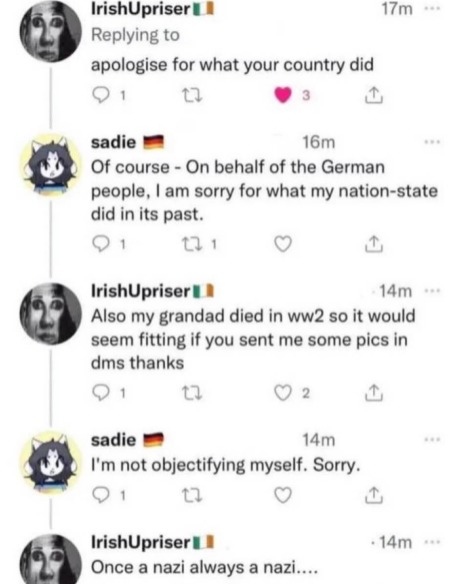Open the sadie username on the 16m tweet

(114, 142)
